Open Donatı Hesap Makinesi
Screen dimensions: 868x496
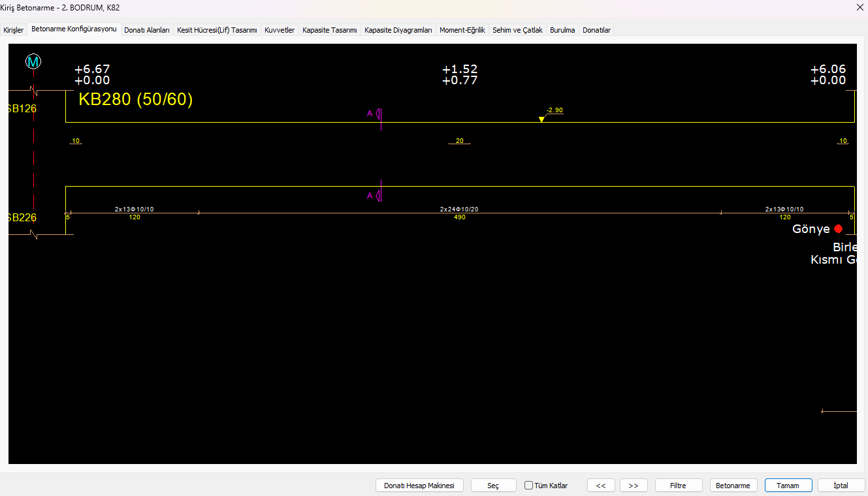(x=419, y=486)
